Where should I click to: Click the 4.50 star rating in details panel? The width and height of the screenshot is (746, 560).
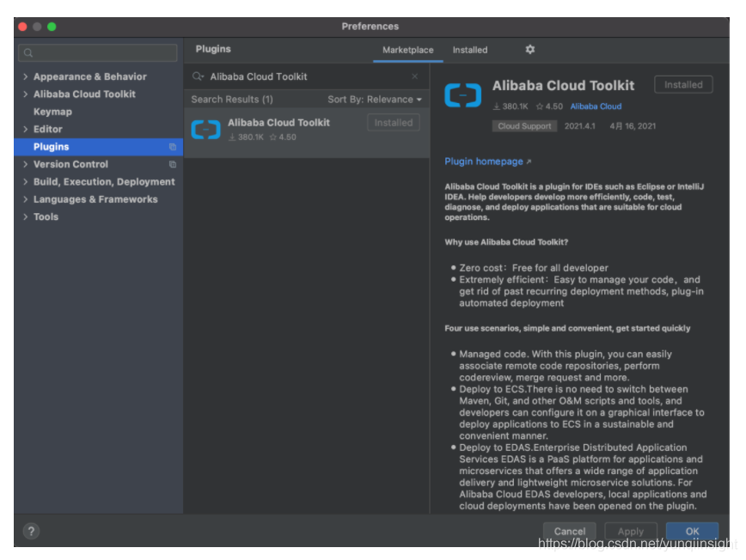tap(549, 107)
